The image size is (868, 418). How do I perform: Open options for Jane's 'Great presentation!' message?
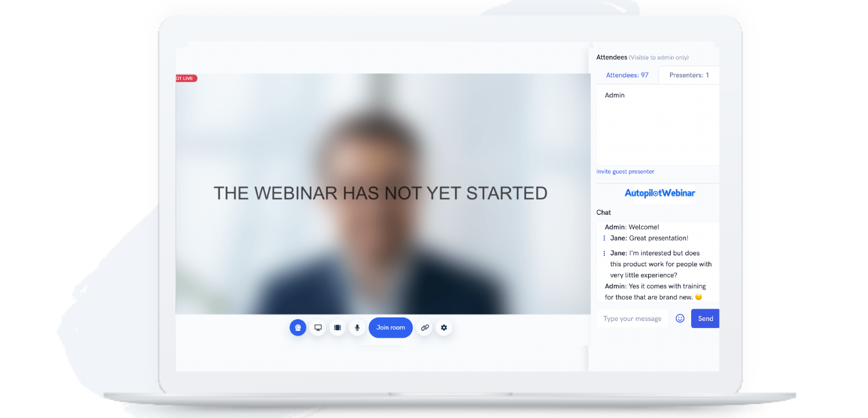pos(604,239)
